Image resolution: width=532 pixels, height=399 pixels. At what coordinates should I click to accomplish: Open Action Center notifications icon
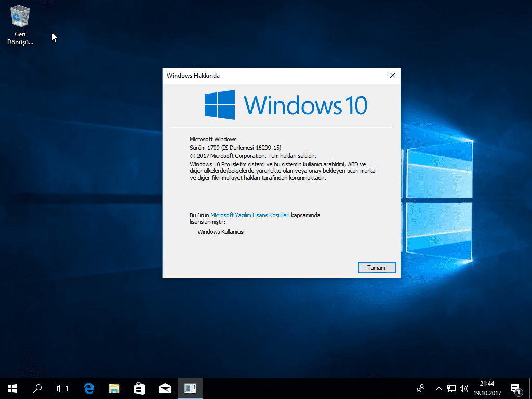[x=516, y=389]
